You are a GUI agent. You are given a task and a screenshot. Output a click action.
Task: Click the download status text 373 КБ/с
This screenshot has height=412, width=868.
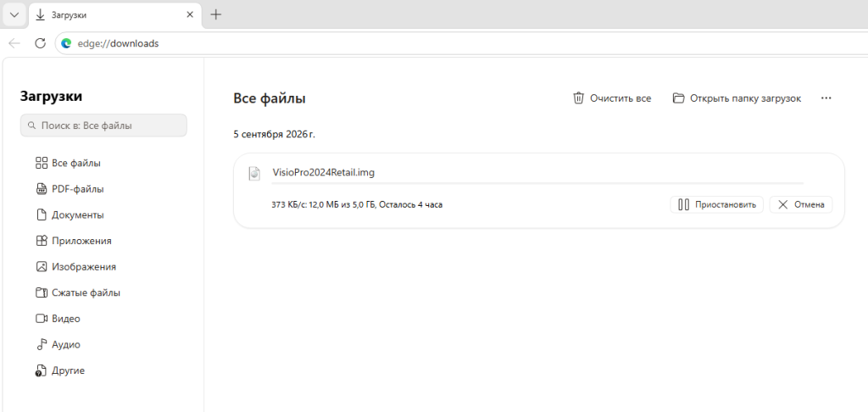click(x=357, y=205)
